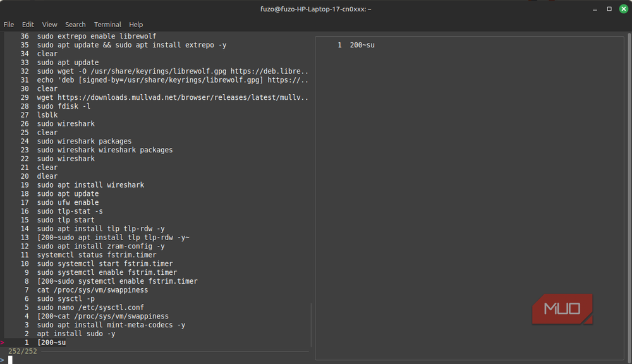Select history entry 'sudo extrepo enable librewolf'
632x364 pixels.
pos(97,36)
